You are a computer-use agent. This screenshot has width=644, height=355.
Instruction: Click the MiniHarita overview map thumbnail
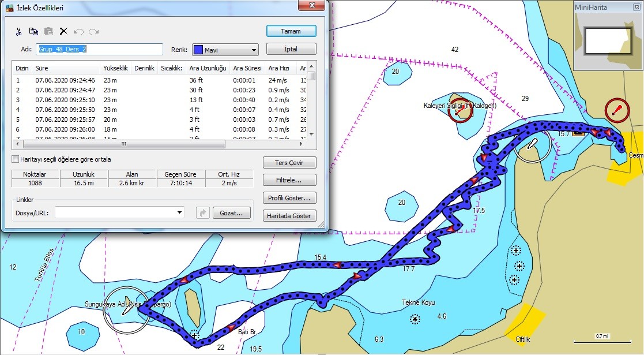[x=608, y=41]
